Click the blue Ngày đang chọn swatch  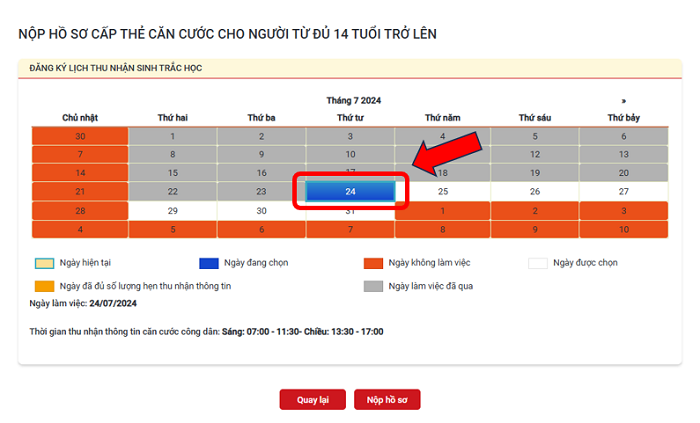point(207,263)
